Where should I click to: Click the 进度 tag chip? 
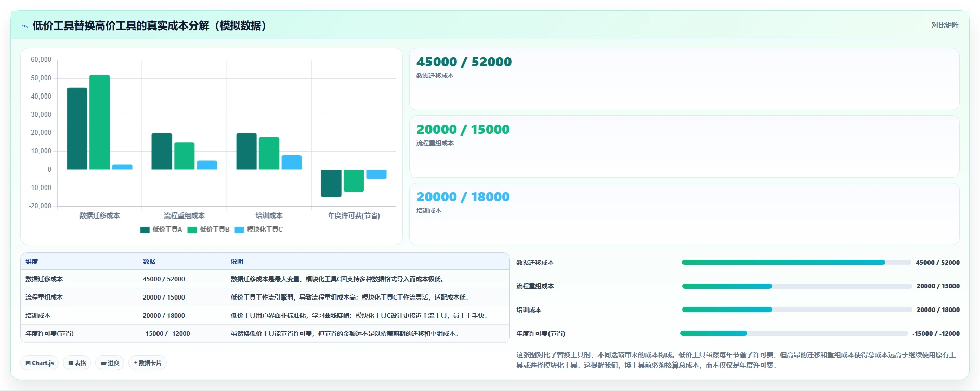point(110,363)
